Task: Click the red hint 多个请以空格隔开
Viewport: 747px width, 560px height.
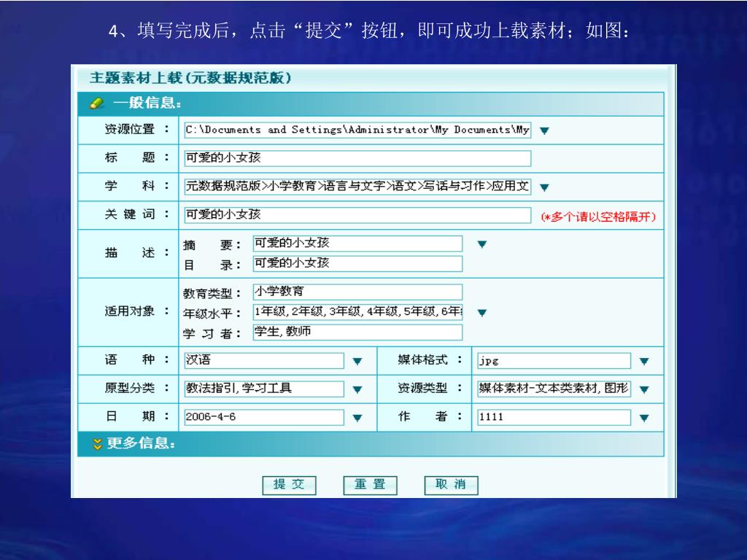Action: click(x=599, y=217)
